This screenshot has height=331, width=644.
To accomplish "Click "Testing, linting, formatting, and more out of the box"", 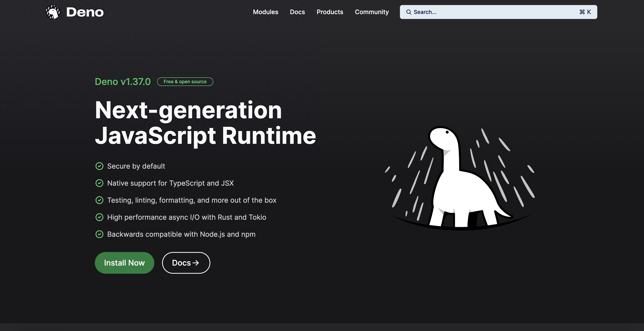I will (x=192, y=200).
